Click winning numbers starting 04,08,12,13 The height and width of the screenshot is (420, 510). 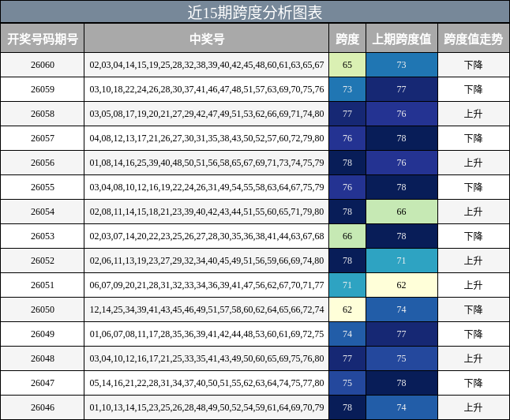pyautogui.click(x=207, y=138)
